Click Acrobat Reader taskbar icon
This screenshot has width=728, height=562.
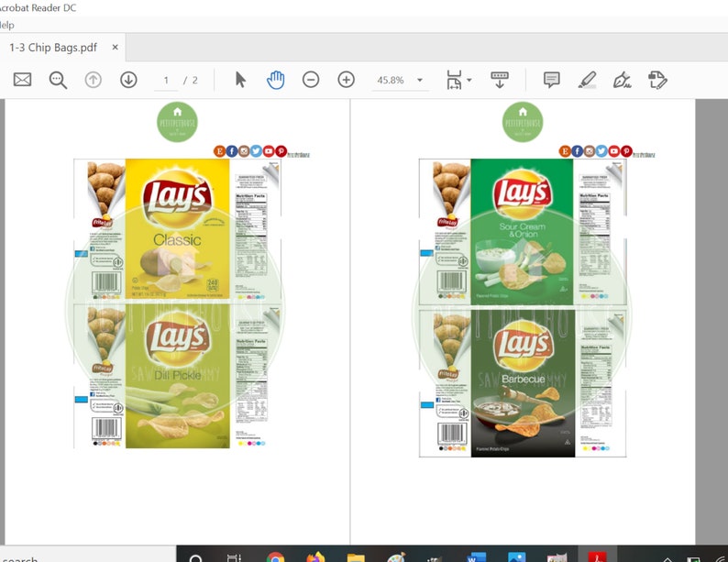597,556
